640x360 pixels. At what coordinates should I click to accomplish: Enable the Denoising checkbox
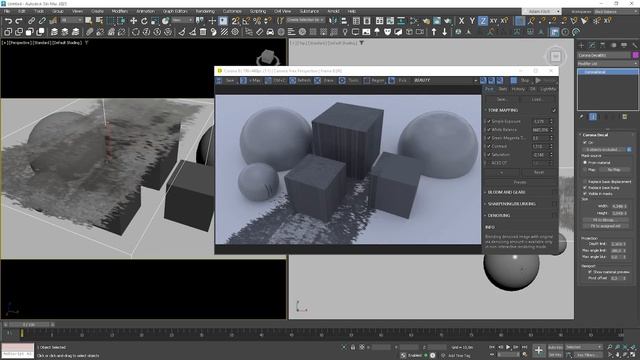point(554,216)
